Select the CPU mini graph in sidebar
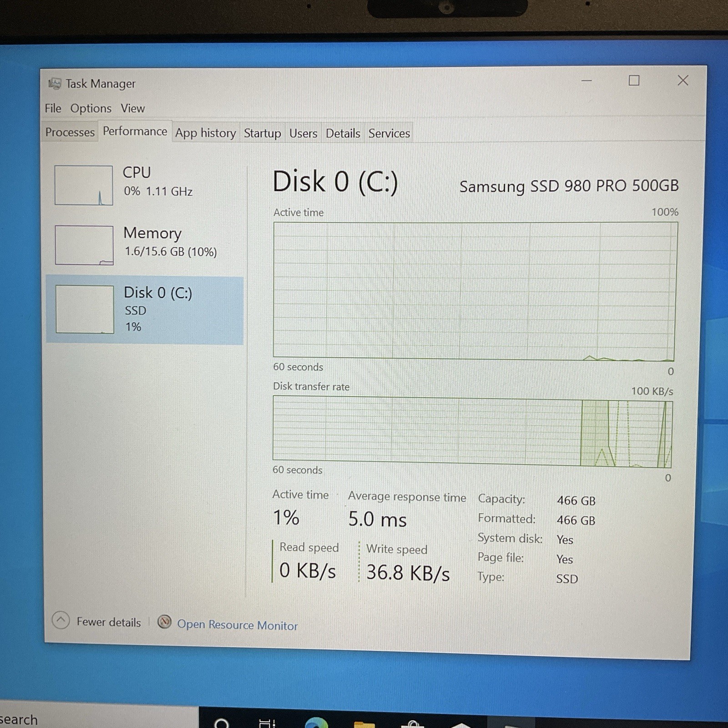Image resolution: width=728 pixels, height=728 pixels. click(84, 185)
